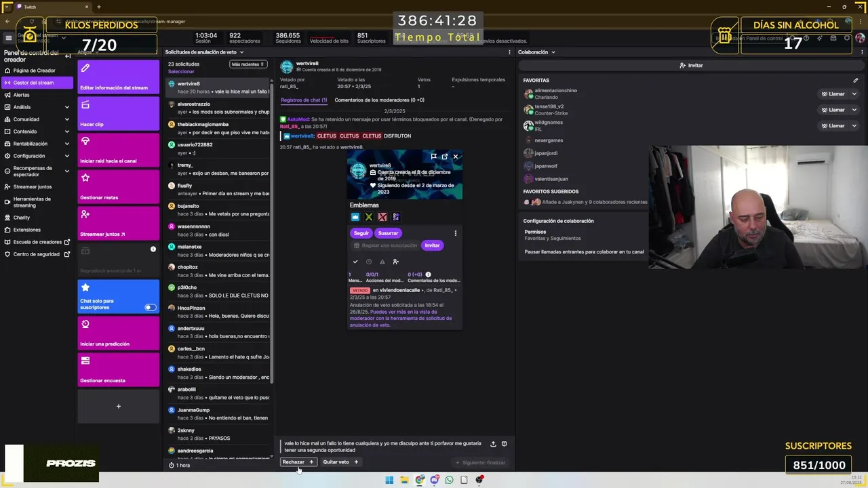This screenshot has height=488, width=868.
Task: Edit favorites with pencil icon
Action: point(856,80)
